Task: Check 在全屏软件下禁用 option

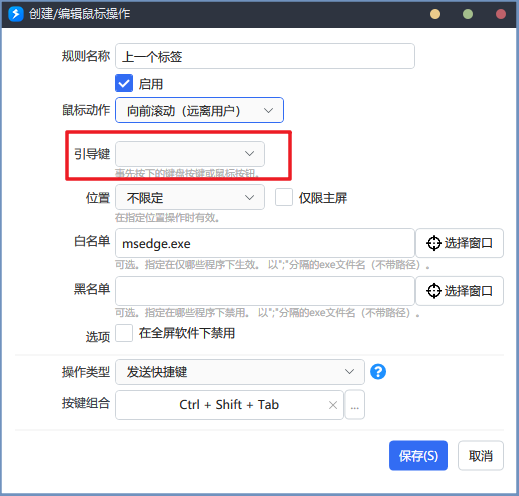Action: click(124, 333)
